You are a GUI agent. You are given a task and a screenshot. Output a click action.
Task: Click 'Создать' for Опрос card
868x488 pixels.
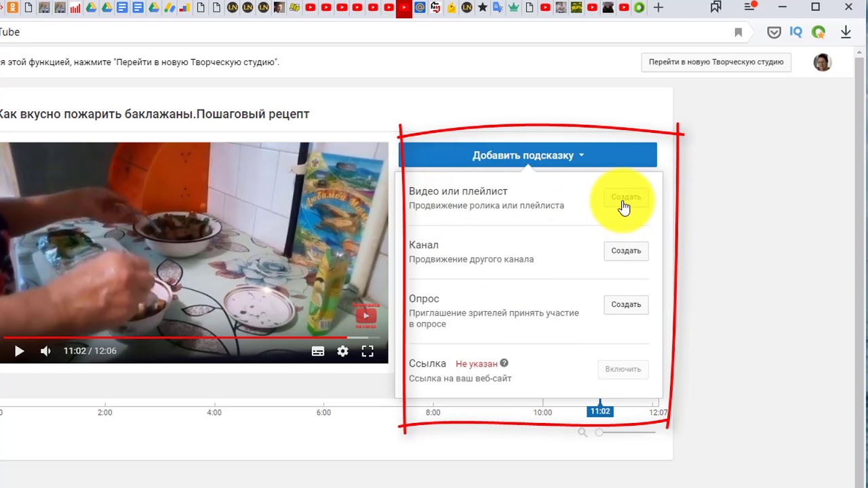coord(626,305)
